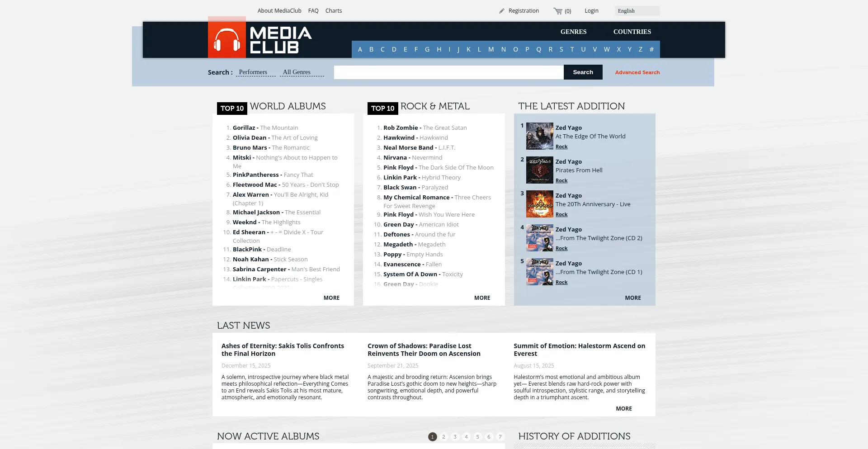This screenshot has width=868, height=449.
Task: Focus the search text field
Action: coord(448,72)
